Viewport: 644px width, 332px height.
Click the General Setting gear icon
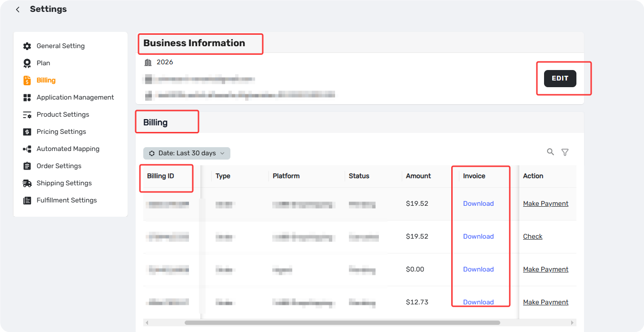[27, 46]
